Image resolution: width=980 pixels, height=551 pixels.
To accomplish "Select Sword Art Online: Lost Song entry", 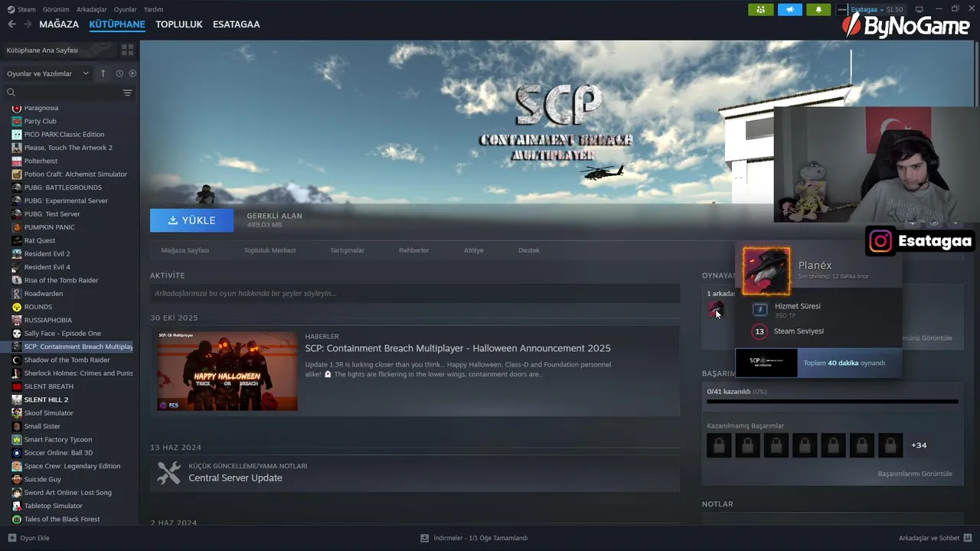I will pos(67,493).
